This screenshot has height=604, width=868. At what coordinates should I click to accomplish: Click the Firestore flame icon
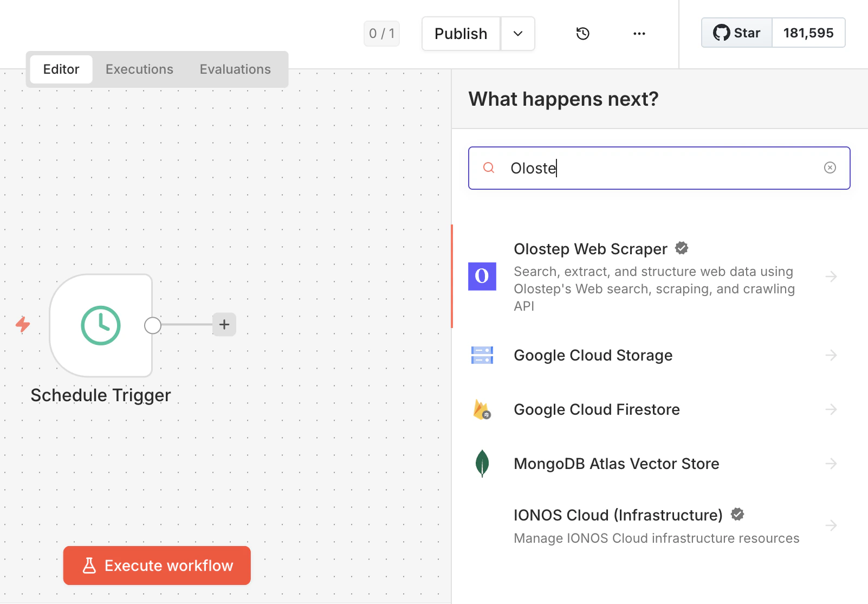click(482, 409)
